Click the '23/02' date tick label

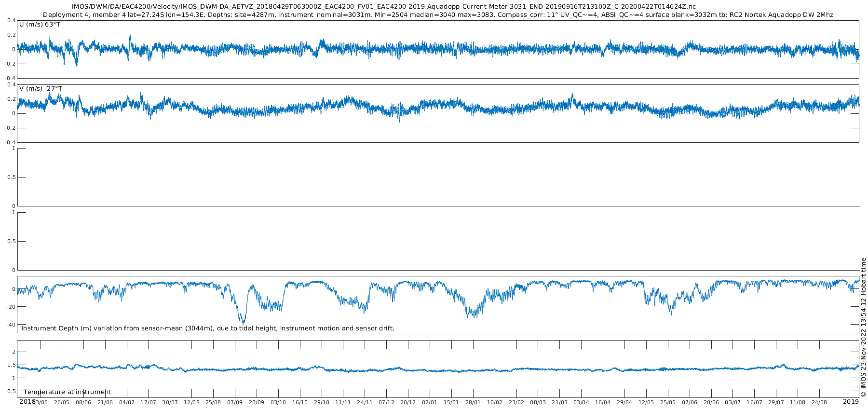click(x=516, y=402)
